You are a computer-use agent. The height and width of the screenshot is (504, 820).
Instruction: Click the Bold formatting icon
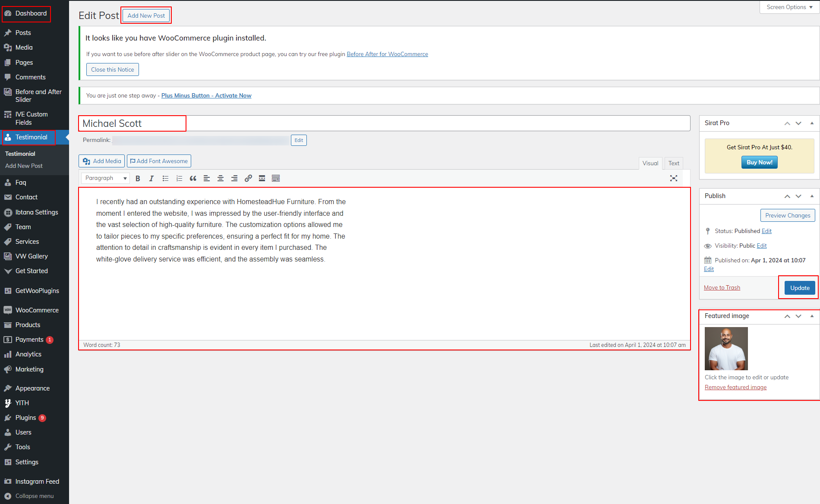[138, 178]
